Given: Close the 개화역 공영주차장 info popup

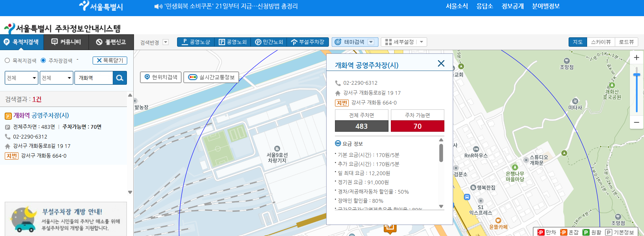Looking at the screenshot, I should tap(441, 63).
